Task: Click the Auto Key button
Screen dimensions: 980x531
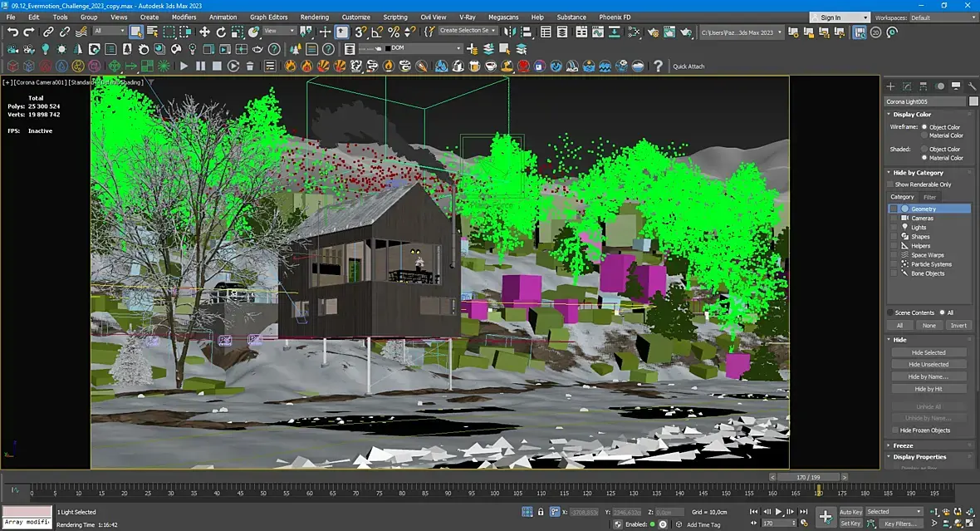Action: [850, 512]
